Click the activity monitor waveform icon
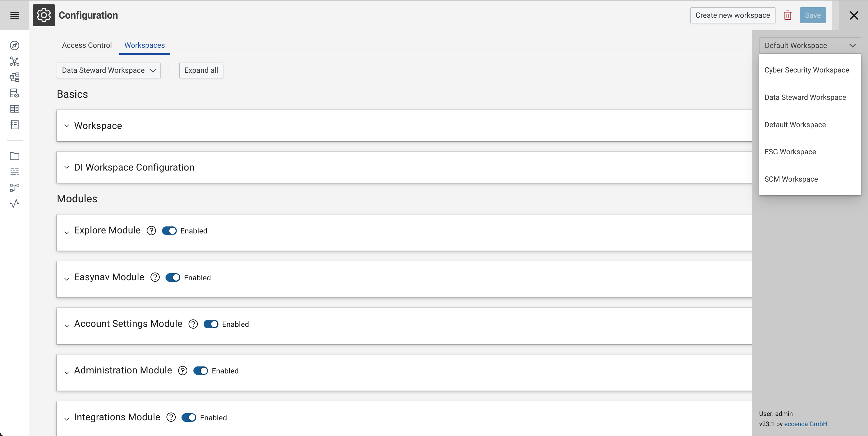The image size is (868, 436). (x=15, y=203)
